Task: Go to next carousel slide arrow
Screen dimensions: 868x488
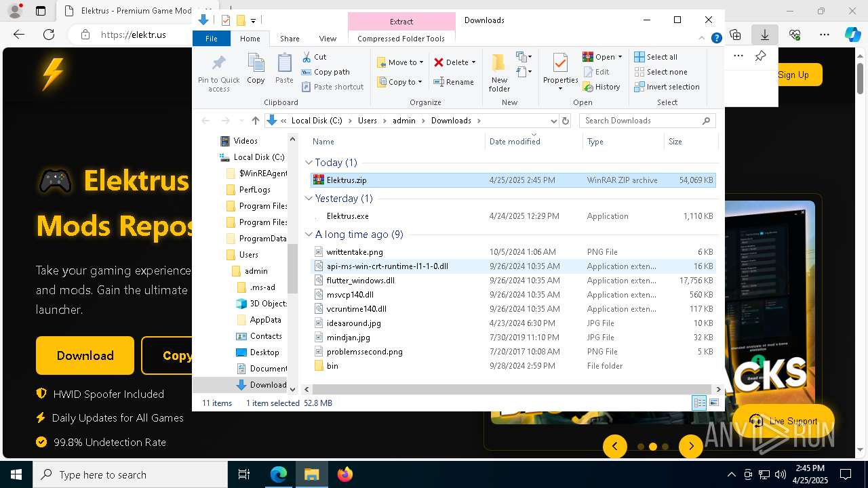Action: [x=690, y=446]
